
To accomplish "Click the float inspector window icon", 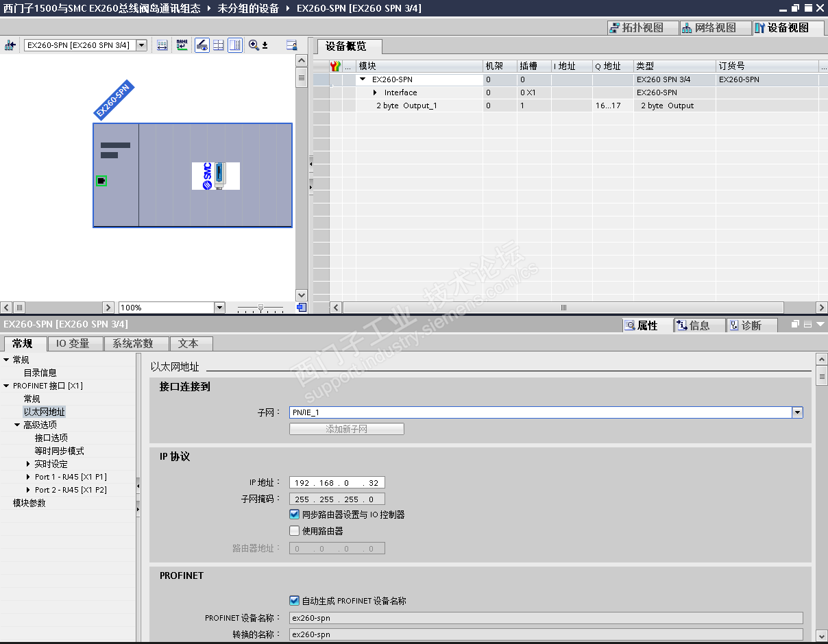I will [x=796, y=325].
